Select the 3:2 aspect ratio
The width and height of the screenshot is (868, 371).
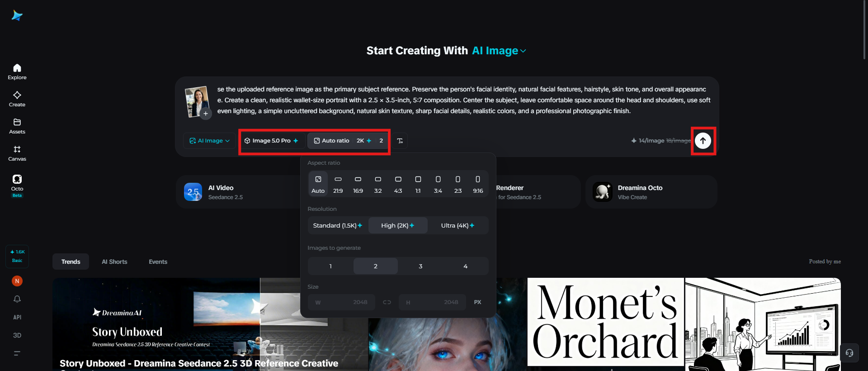click(378, 184)
